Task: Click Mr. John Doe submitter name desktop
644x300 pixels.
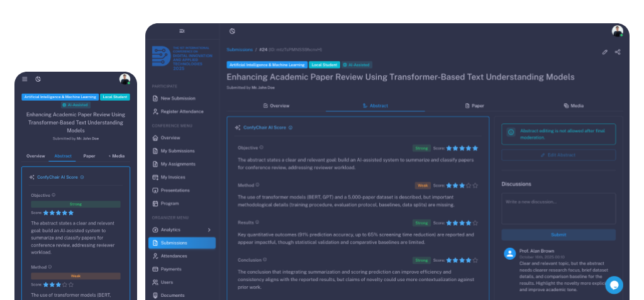Action: [x=264, y=87]
